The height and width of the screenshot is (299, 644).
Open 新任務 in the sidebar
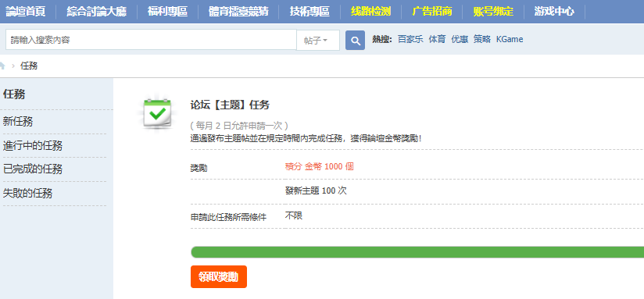pos(18,122)
